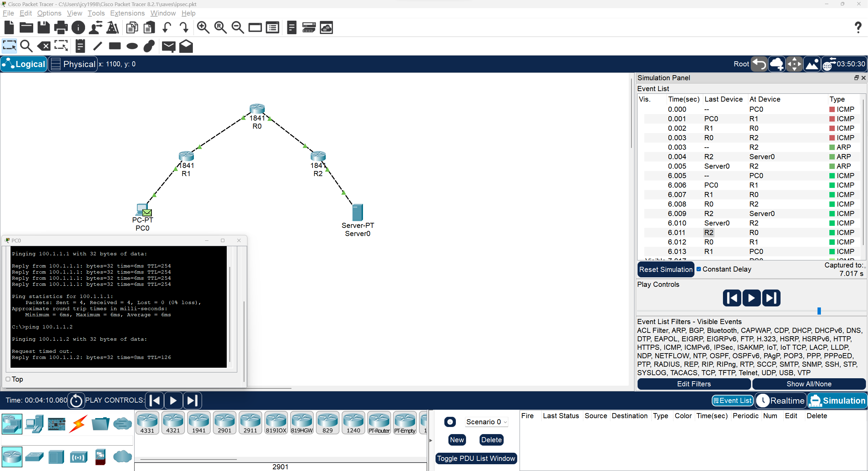Image resolution: width=868 pixels, height=471 pixels.
Task: Switch to the Logical workspace tab
Action: (24, 64)
